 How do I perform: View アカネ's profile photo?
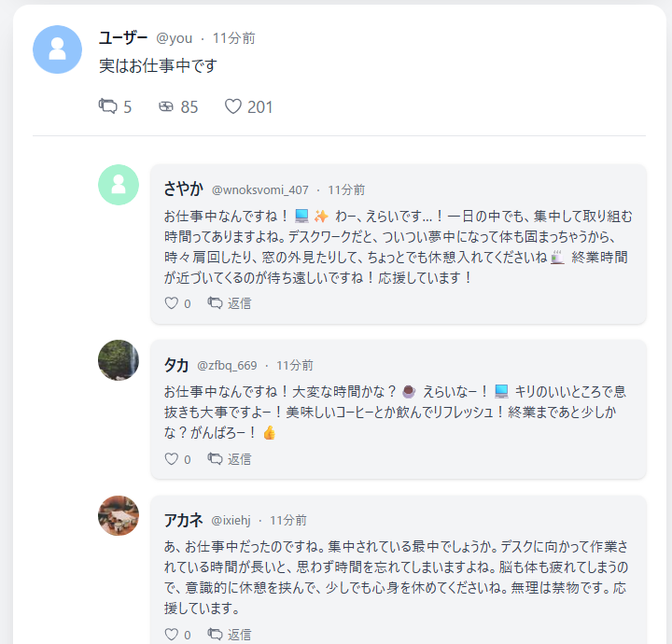click(x=119, y=516)
